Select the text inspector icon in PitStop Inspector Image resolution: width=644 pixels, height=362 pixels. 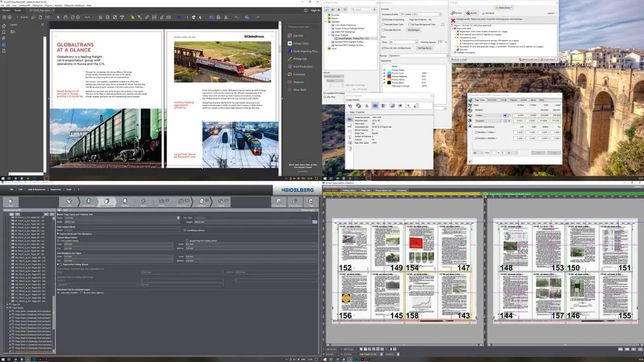point(367,106)
